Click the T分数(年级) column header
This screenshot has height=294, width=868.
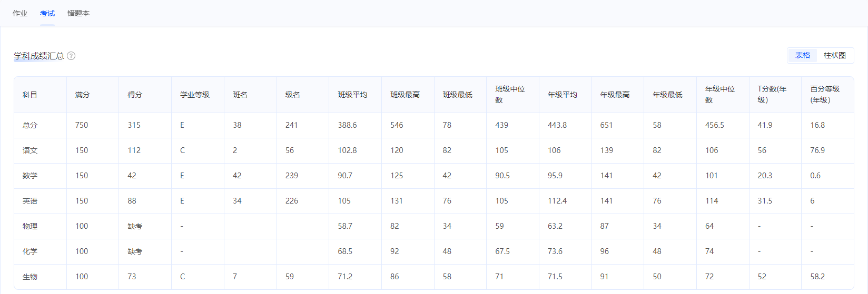click(x=773, y=95)
